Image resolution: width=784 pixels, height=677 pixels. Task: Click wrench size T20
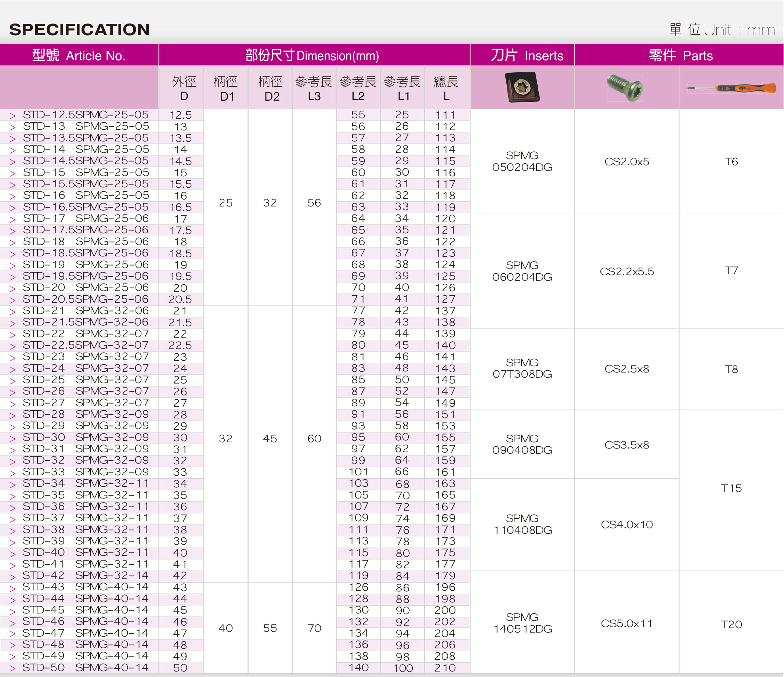[x=731, y=624]
